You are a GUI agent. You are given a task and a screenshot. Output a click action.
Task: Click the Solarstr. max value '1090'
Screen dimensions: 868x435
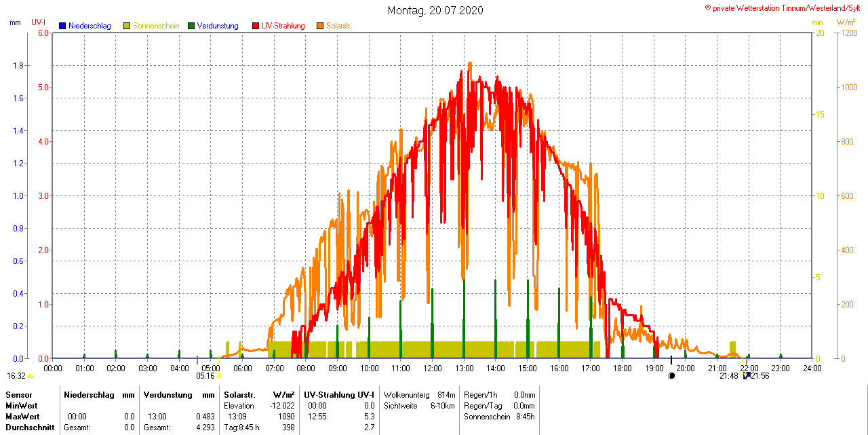pos(285,416)
